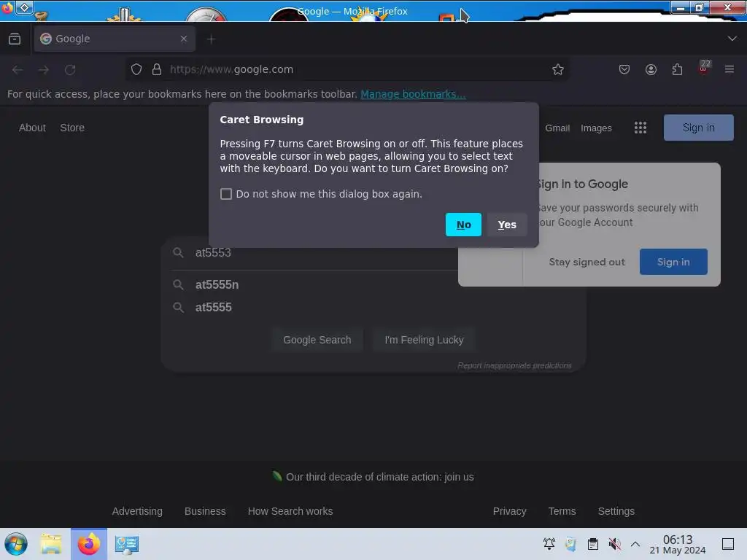
Task: Open system settings taskbar icon
Action: pos(126,544)
